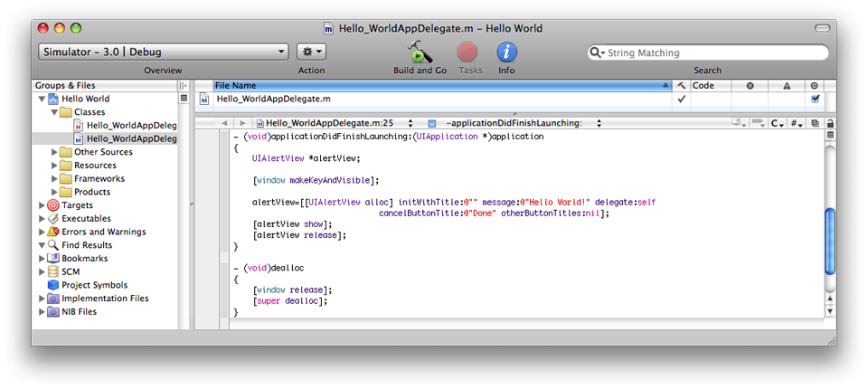The height and width of the screenshot is (389, 868).
Task: Expand the SCM group
Action: [42, 271]
